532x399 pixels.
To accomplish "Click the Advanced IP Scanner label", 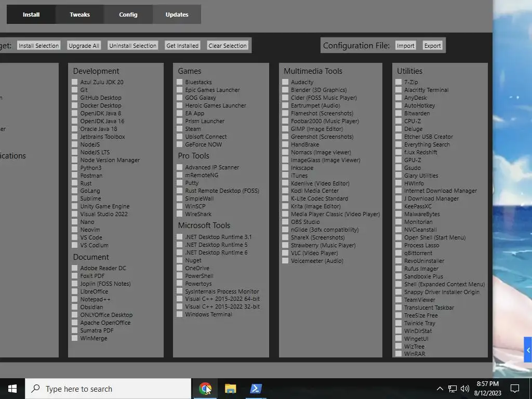I will (x=212, y=167).
